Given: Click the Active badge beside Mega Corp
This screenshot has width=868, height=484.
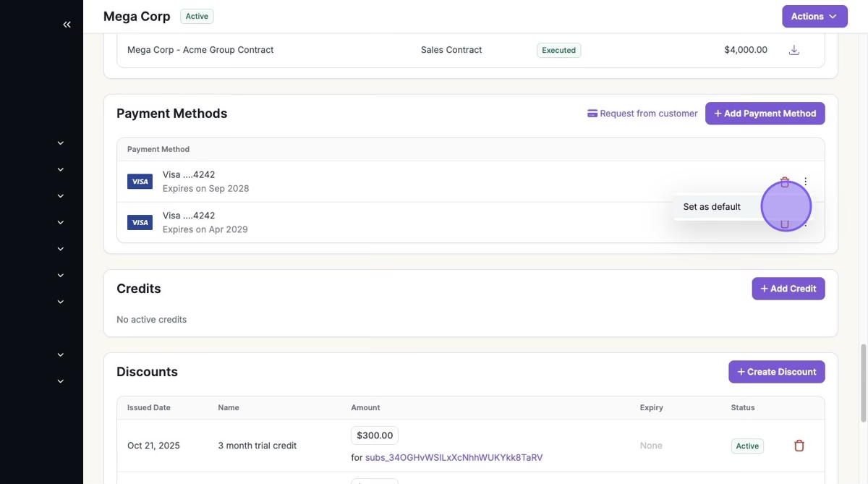Looking at the screenshot, I should pyautogui.click(x=197, y=16).
